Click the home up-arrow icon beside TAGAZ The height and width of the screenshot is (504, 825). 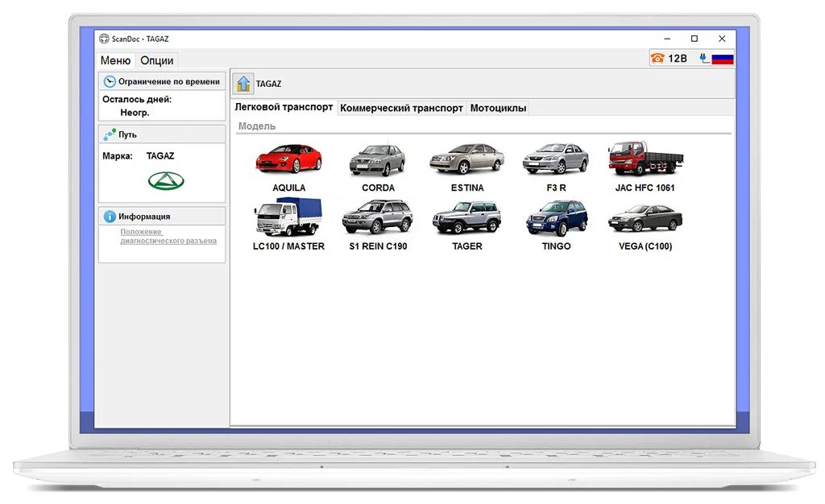pyautogui.click(x=243, y=84)
